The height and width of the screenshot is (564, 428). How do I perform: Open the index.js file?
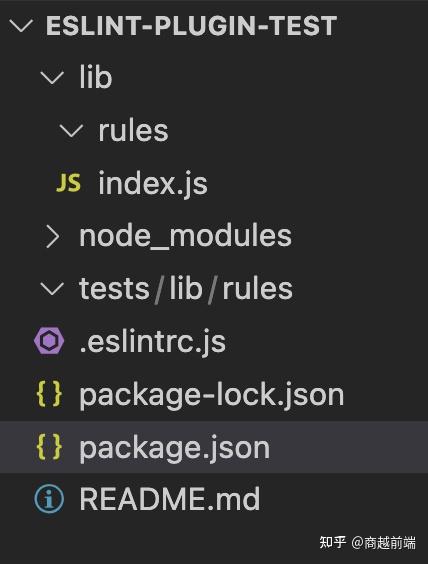pyautogui.click(x=153, y=184)
